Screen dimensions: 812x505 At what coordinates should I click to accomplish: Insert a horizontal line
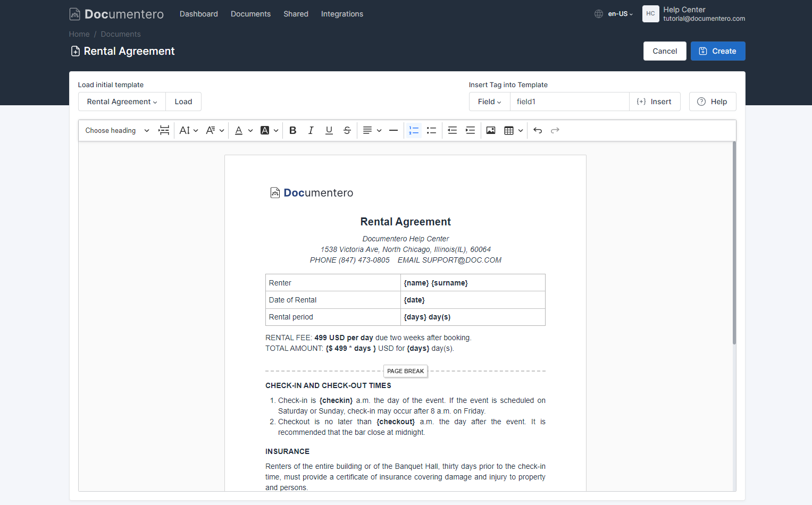394,130
